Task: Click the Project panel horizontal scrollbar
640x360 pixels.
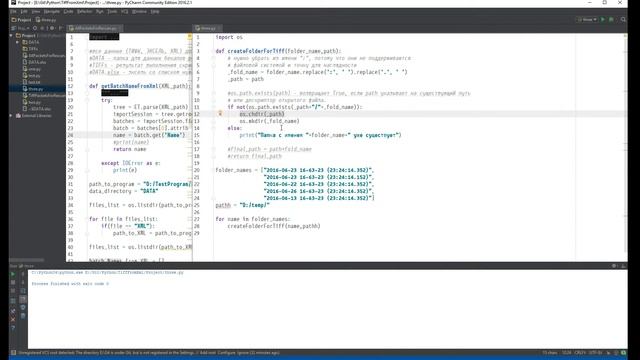Action: (27, 260)
